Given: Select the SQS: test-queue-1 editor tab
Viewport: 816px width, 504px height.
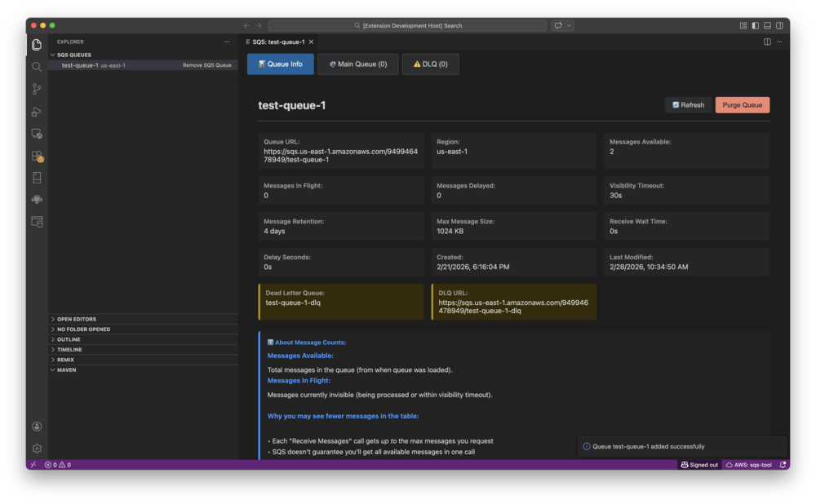Looking at the screenshot, I should (x=279, y=42).
